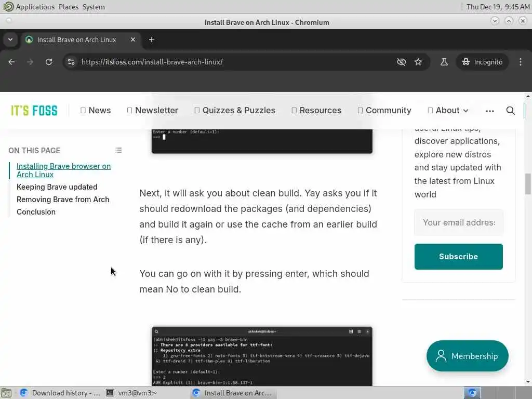The image size is (532, 399).
Task: Open site information icon in address bar
Action: [x=71, y=62]
